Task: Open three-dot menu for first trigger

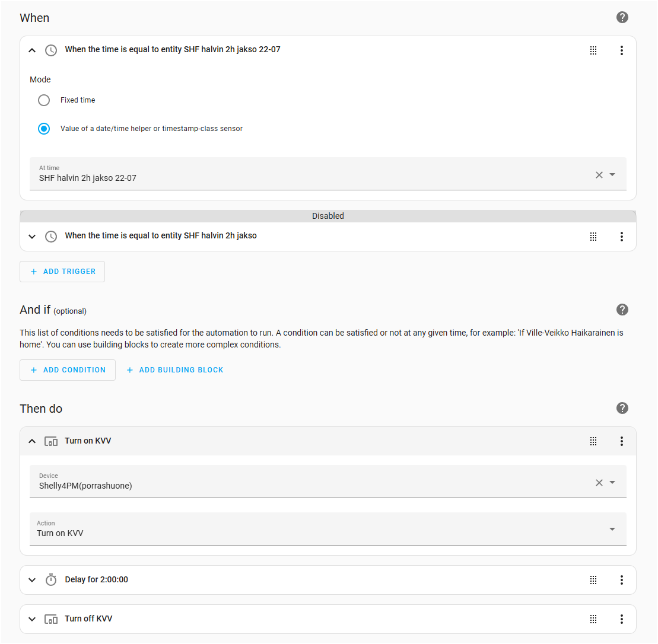Action: [621, 50]
